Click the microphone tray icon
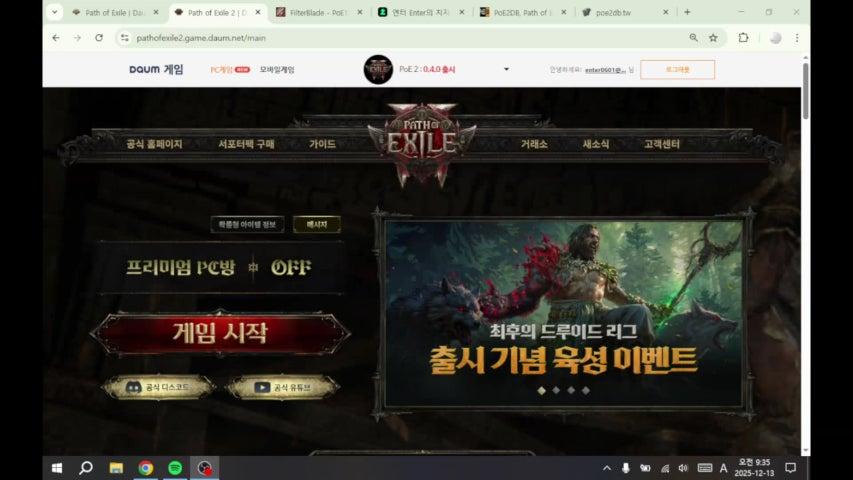The height and width of the screenshot is (480, 853). click(626, 468)
